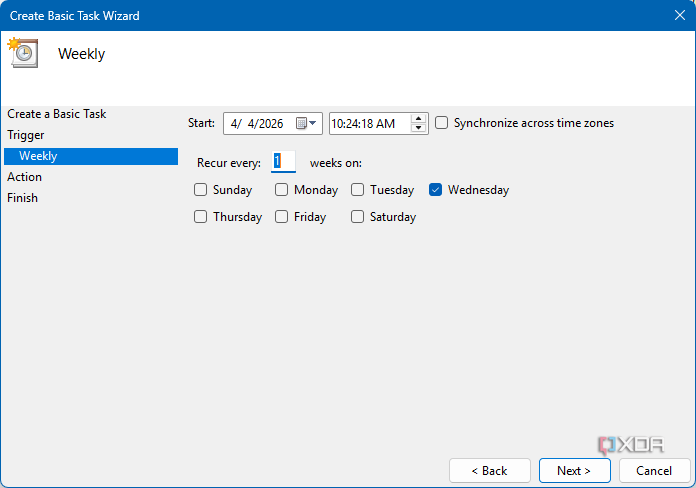
Task: Check the Monday checkbox
Action: pyautogui.click(x=281, y=190)
